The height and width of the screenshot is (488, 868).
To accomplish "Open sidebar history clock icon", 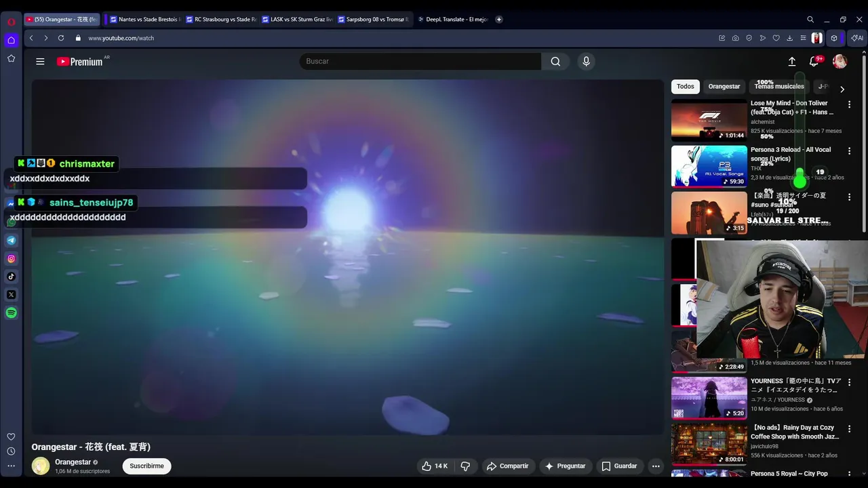I will click(x=11, y=451).
